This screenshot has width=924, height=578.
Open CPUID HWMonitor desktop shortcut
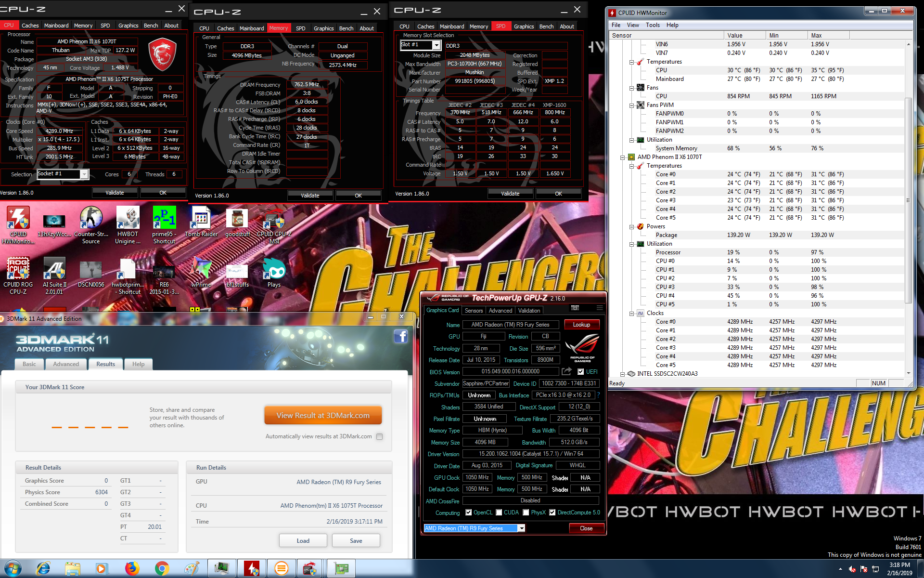(18, 224)
